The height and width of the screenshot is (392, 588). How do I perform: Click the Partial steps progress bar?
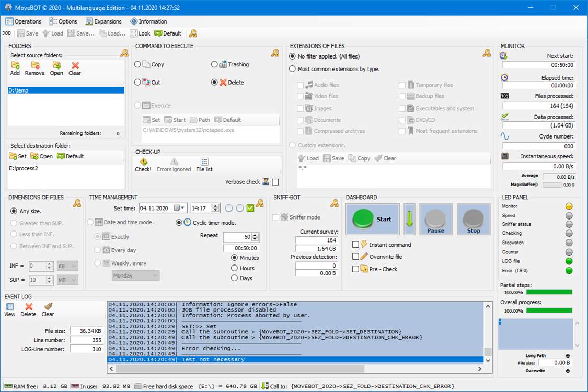click(x=549, y=292)
